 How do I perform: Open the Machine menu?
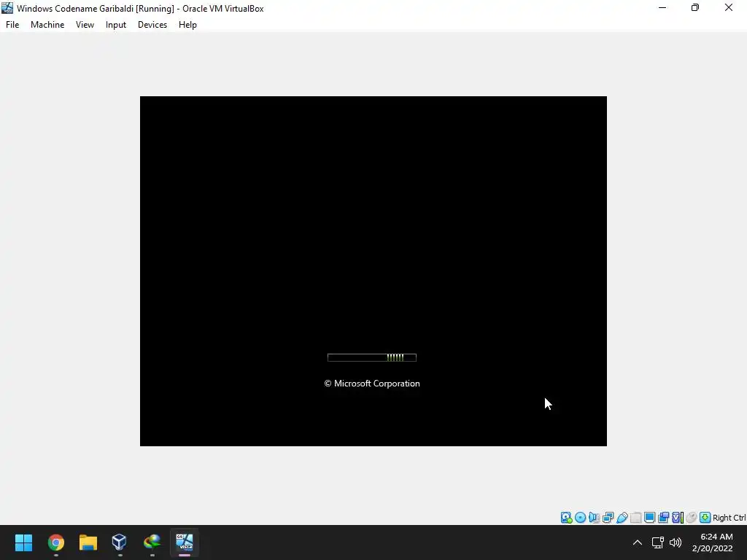coord(47,25)
